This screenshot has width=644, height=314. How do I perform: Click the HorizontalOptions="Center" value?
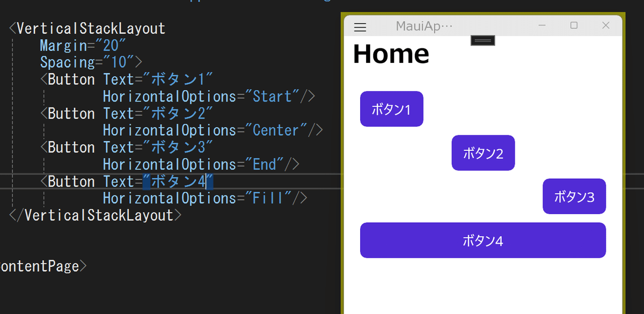pyautogui.click(x=205, y=130)
